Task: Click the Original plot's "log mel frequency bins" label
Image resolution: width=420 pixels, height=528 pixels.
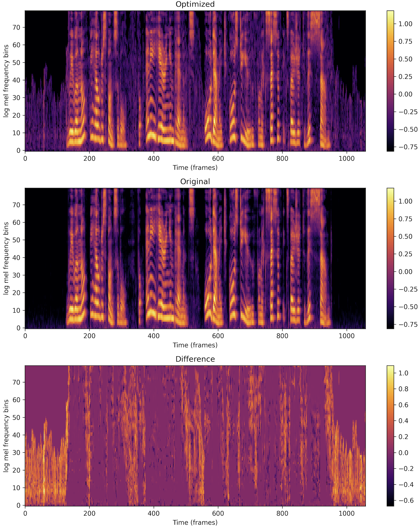Action: pos(6,258)
